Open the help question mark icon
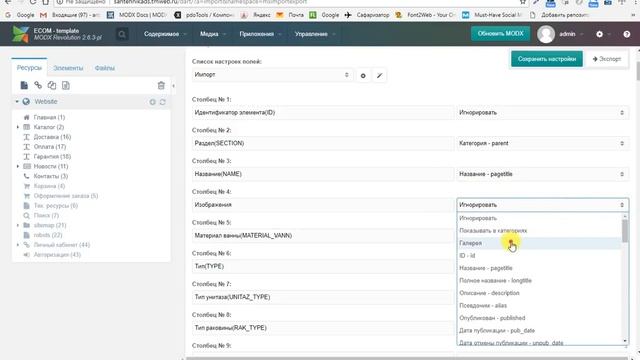640x360 pixels. click(x=627, y=34)
